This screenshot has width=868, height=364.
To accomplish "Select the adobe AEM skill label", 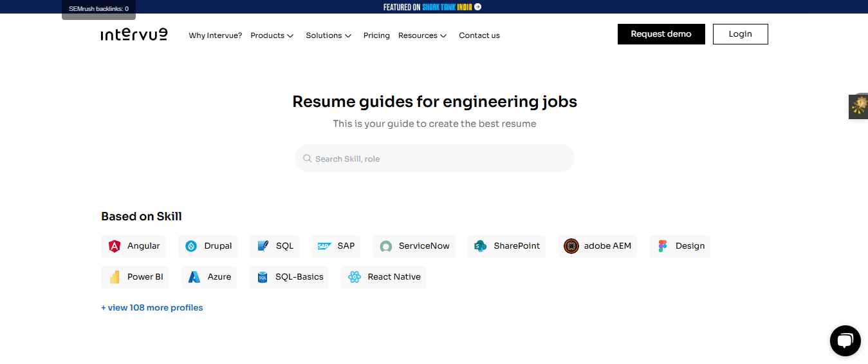I will tap(607, 246).
